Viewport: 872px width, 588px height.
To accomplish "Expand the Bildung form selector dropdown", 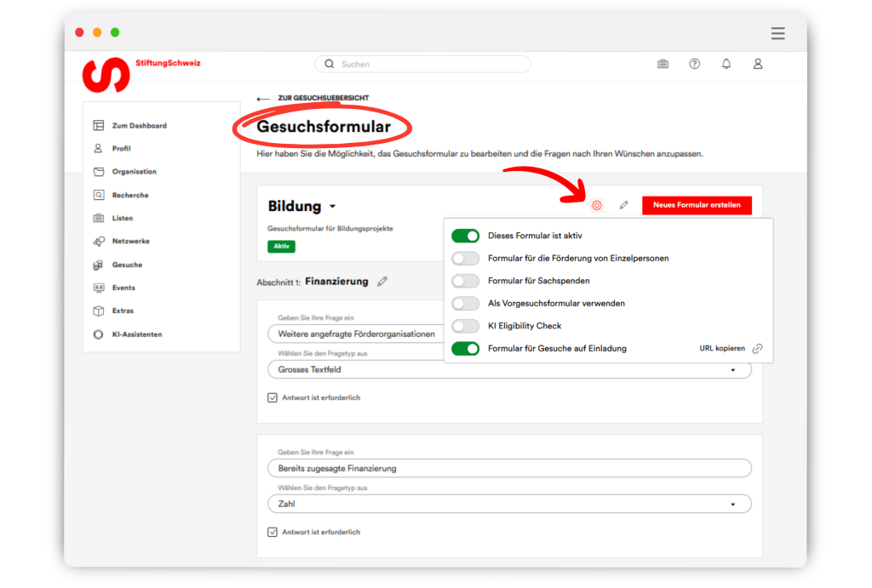I will [x=332, y=207].
